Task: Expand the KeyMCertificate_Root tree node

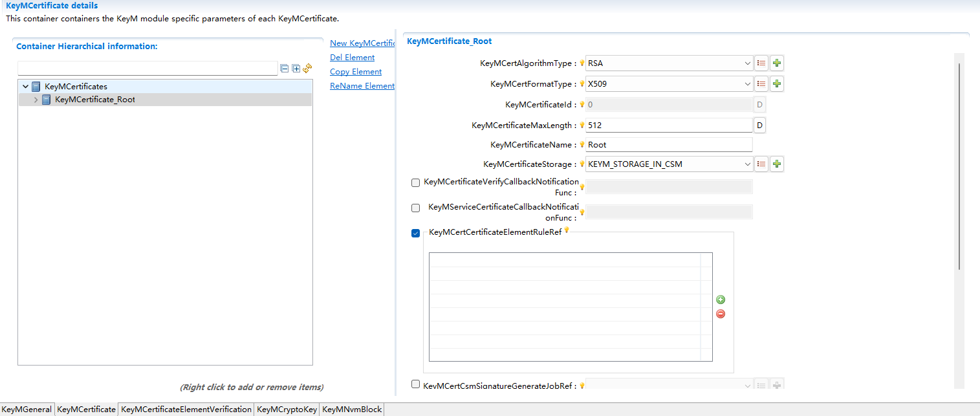Action: click(37, 99)
